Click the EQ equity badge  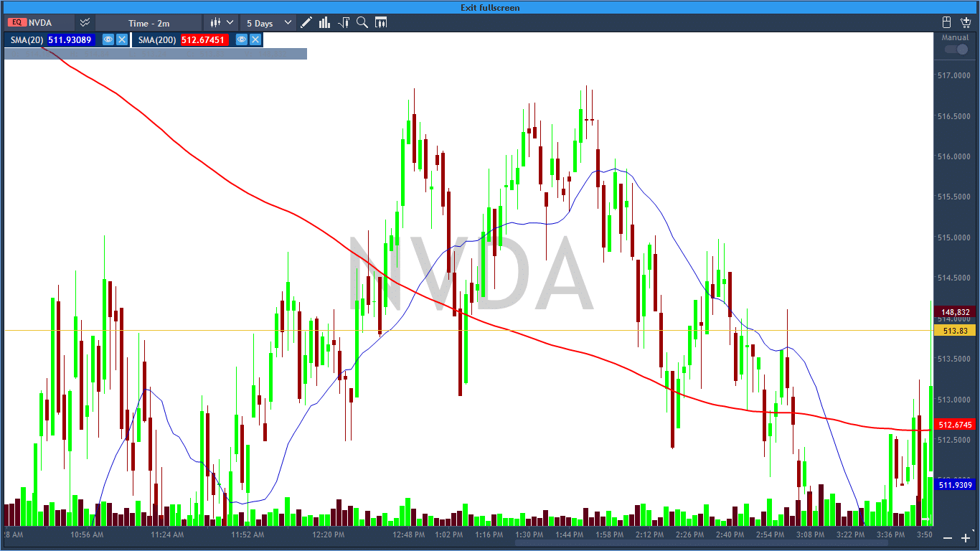(x=16, y=23)
